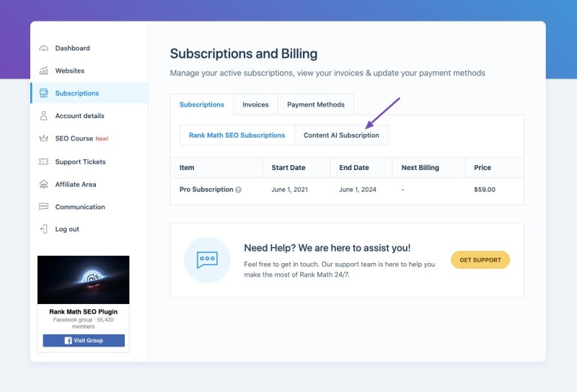Select the top Subscriptions tab
Viewport: 577px width, 392px height.
pyautogui.click(x=202, y=104)
